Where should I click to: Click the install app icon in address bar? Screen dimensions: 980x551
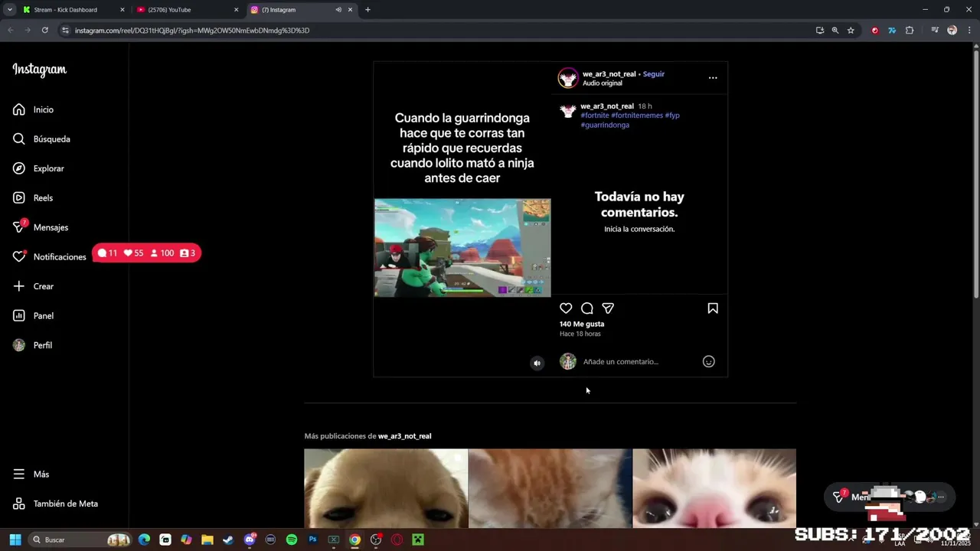[x=820, y=31]
